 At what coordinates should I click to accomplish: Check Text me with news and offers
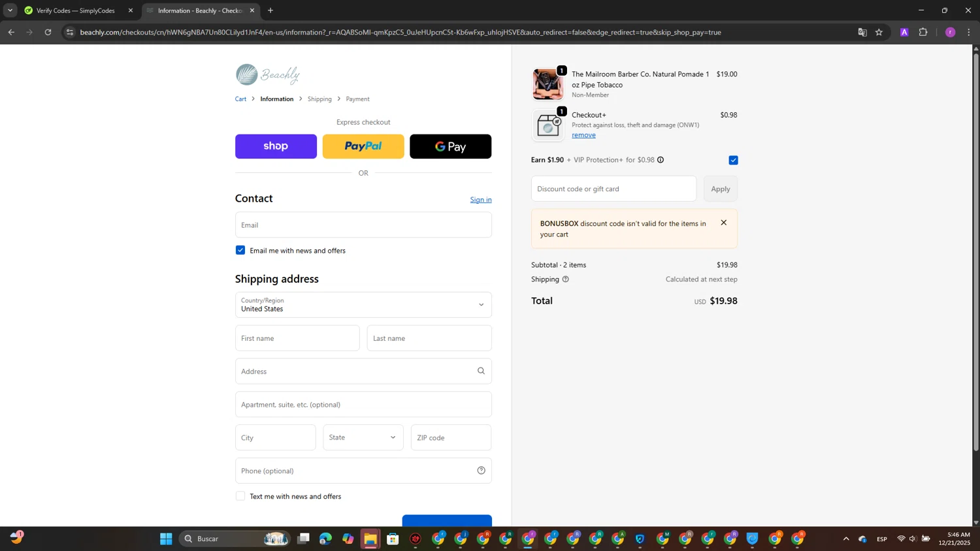click(x=240, y=496)
